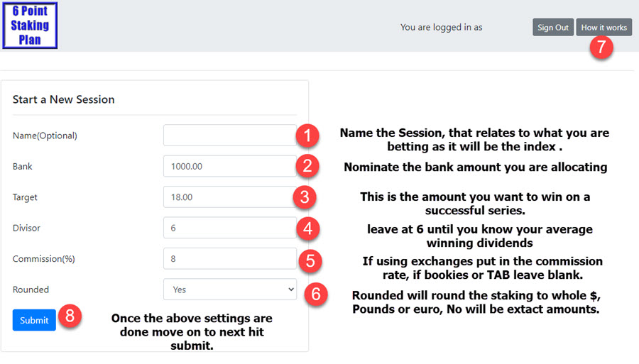Click the red number 5 marker
This screenshot has height=364, width=639.
coord(310,261)
